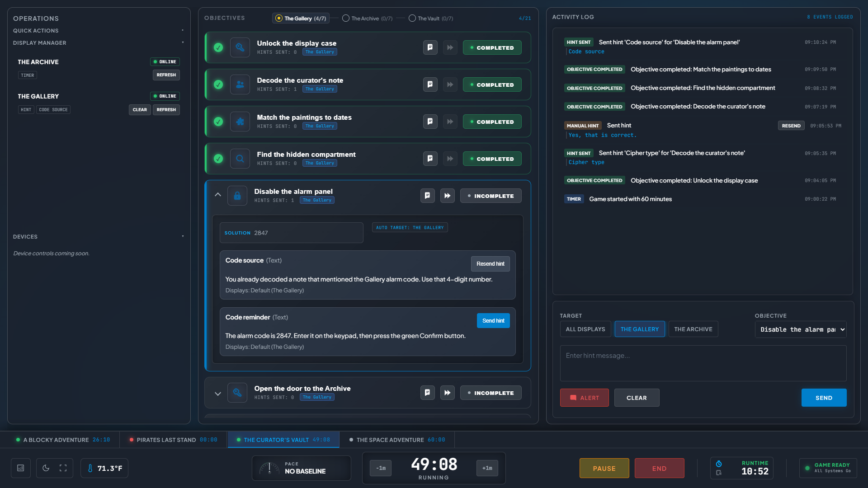Image resolution: width=868 pixels, height=488 pixels.
Task: Skip the Disable the alarm panel objective
Action: [447, 196]
